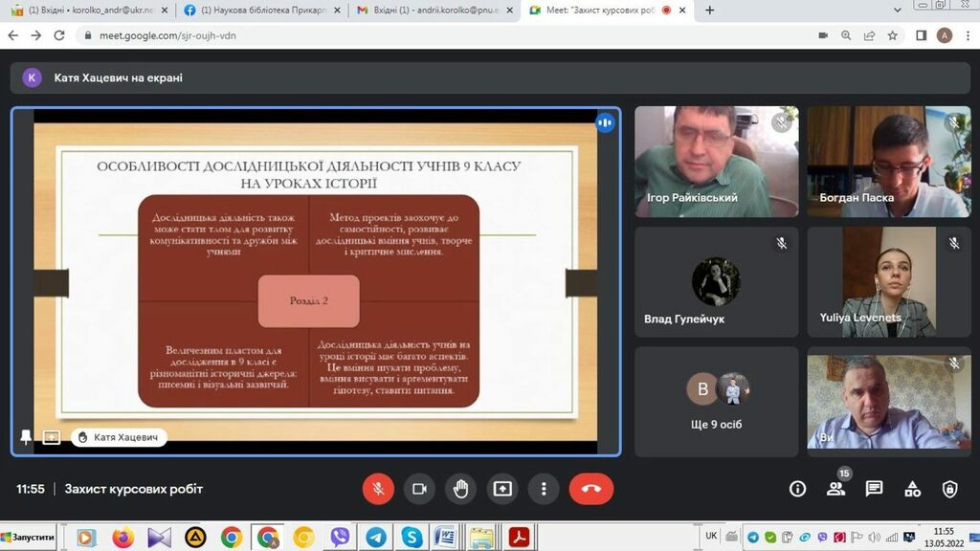Launch Telegram from the taskbar
This screenshot has width=980, height=551.
[x=376, y=538]
